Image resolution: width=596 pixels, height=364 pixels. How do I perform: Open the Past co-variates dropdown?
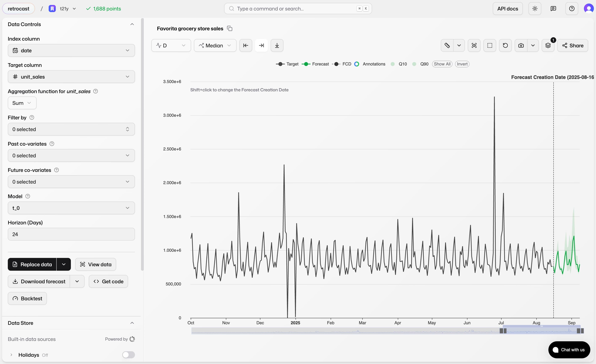(71, 156)
